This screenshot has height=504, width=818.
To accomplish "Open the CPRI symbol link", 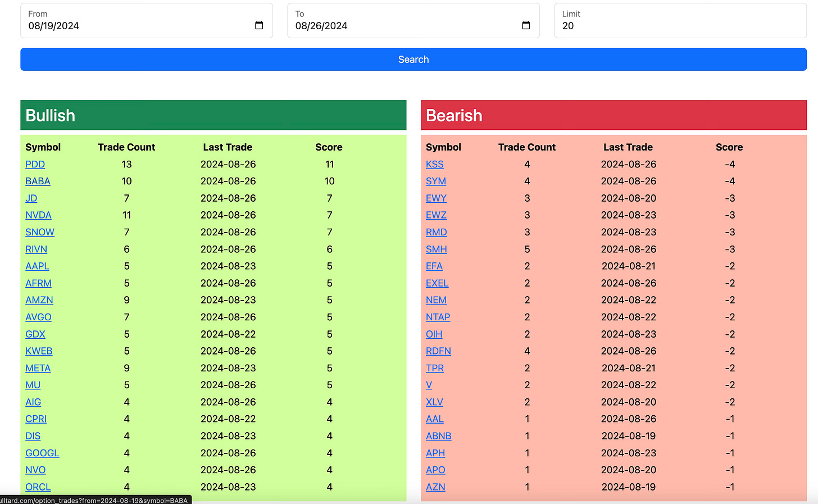I will (36, 419).
